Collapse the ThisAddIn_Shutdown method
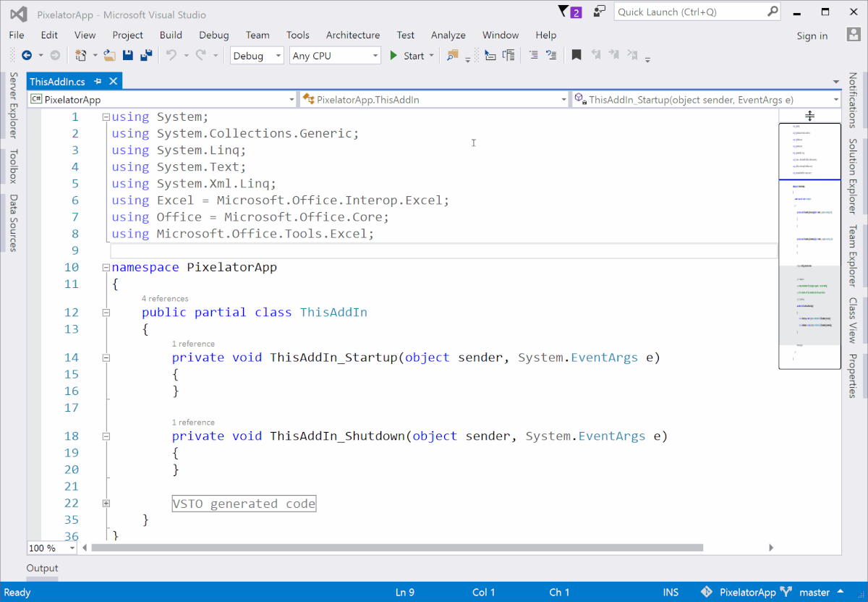The width and height of the screenshot is (868, 602). pyautogui.click(x=106, y=436)
